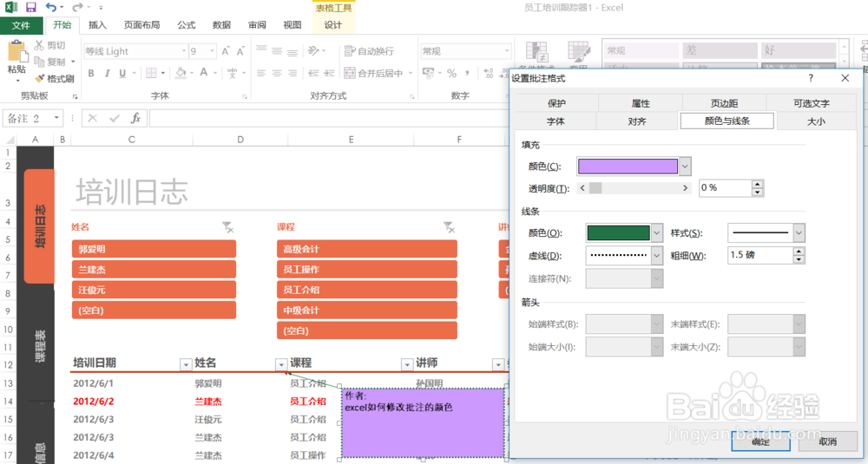The image size is (868, 464).
Task: Click the formula bar input
Action: [x=329, y=118]
